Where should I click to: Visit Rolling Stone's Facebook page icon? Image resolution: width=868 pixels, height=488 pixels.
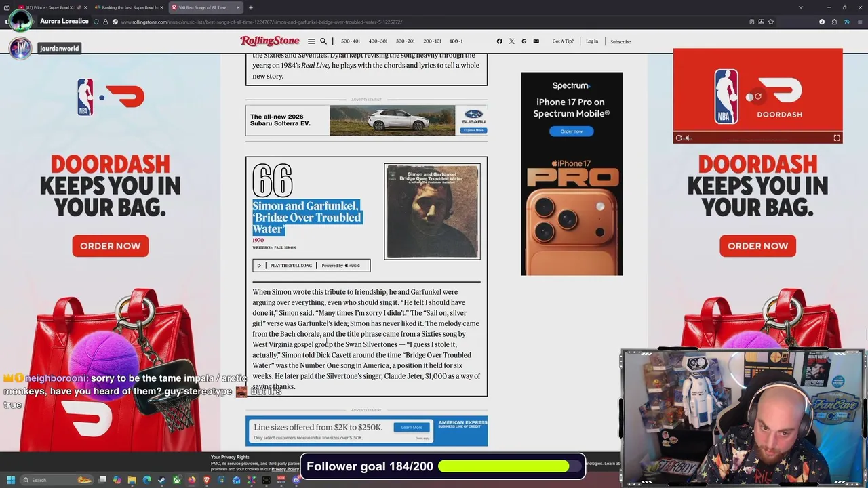[x=500, y=41]
